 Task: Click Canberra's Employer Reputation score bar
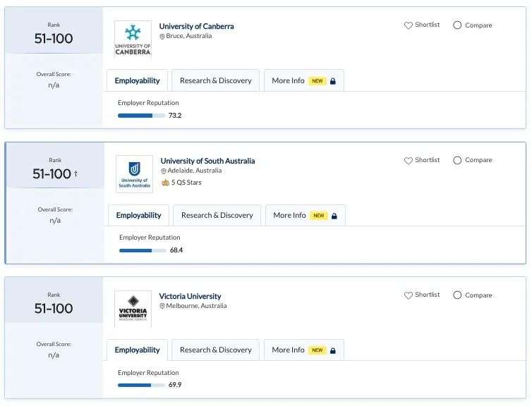pyautogui.click(x=141, y=116)
